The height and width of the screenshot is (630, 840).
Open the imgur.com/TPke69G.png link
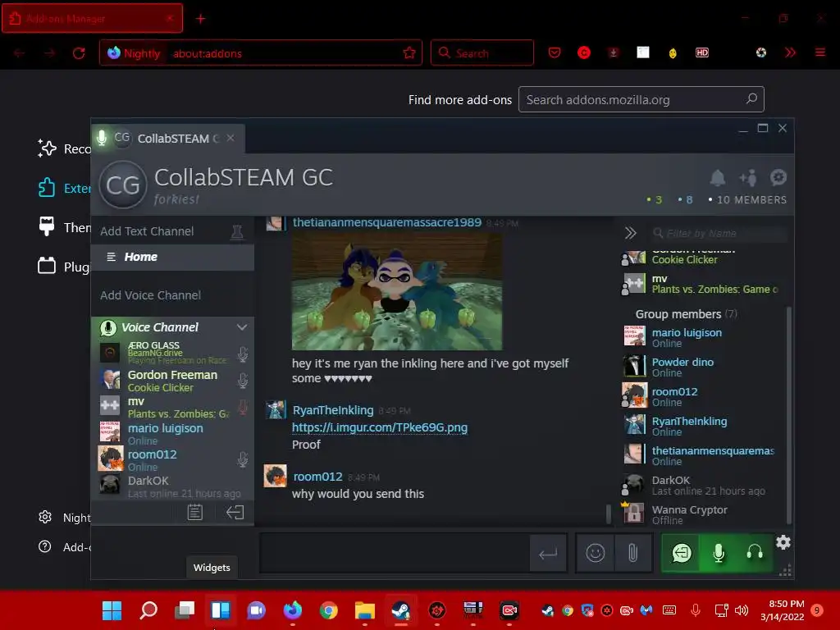380,427
